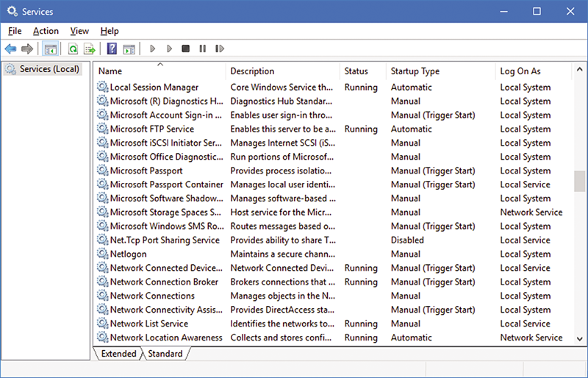588x378 pixels.
Task: Click the scrollbar down arrow
Action: (x=579, y=339)
